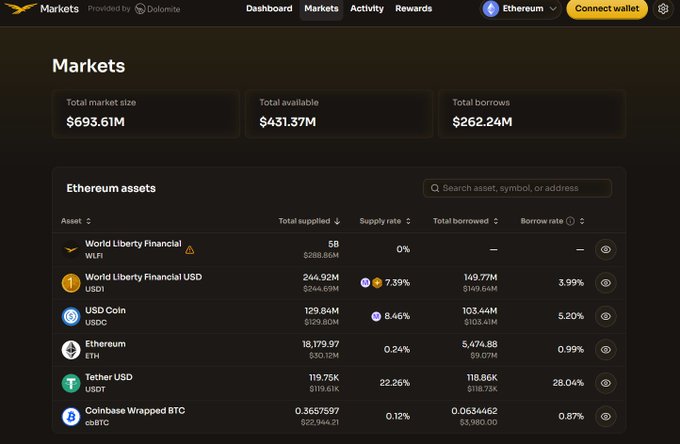Click the 18,179.97 total supplied value
This screenshot has height=444, width=680.
click(x=320, y=344)
